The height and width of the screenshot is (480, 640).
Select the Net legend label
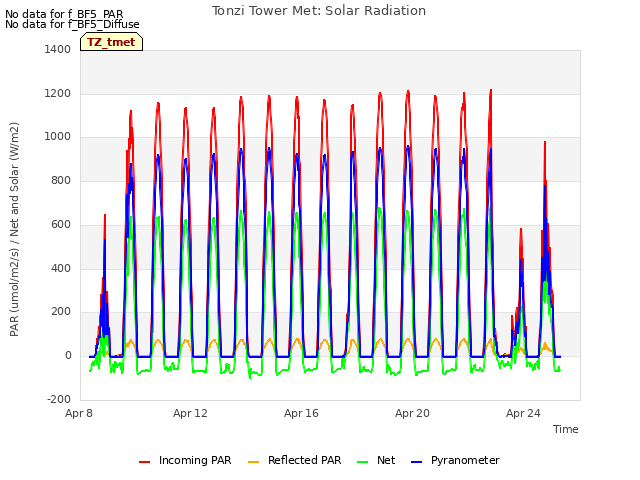point(386,460)
